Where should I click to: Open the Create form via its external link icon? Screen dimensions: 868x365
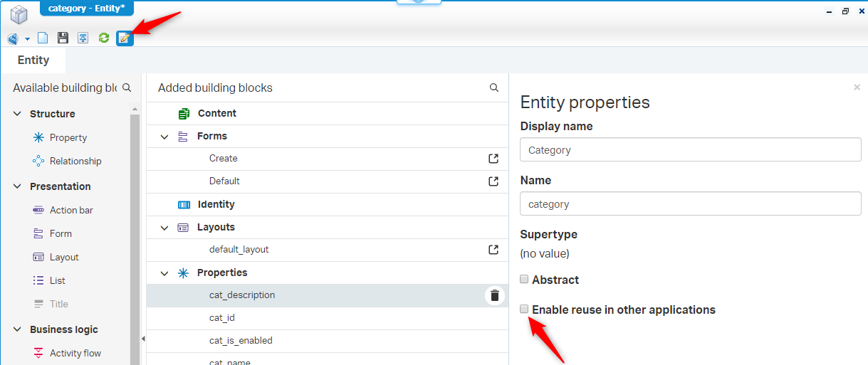click(x=493, y=159)
